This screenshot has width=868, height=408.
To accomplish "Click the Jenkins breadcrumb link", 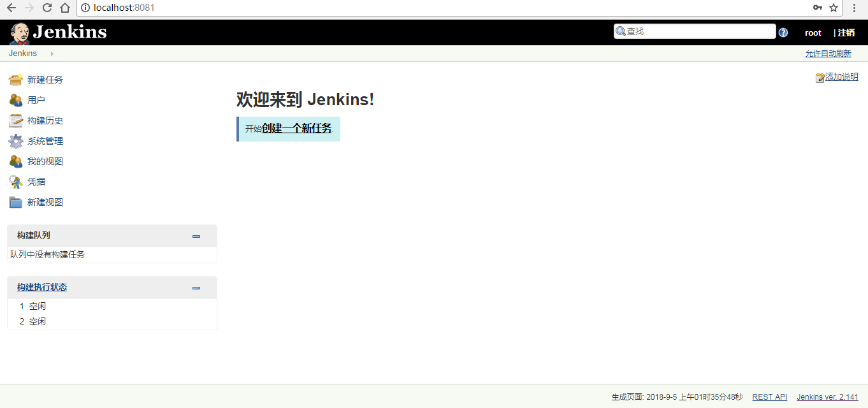I will pyautogui.click(x=22, y=54).
